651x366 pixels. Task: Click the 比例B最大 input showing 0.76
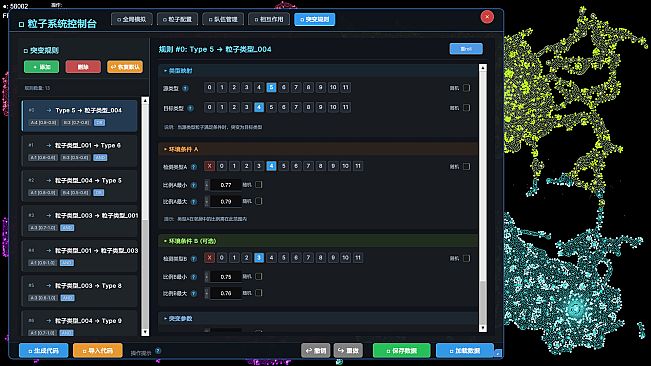(x=226, y=293)
